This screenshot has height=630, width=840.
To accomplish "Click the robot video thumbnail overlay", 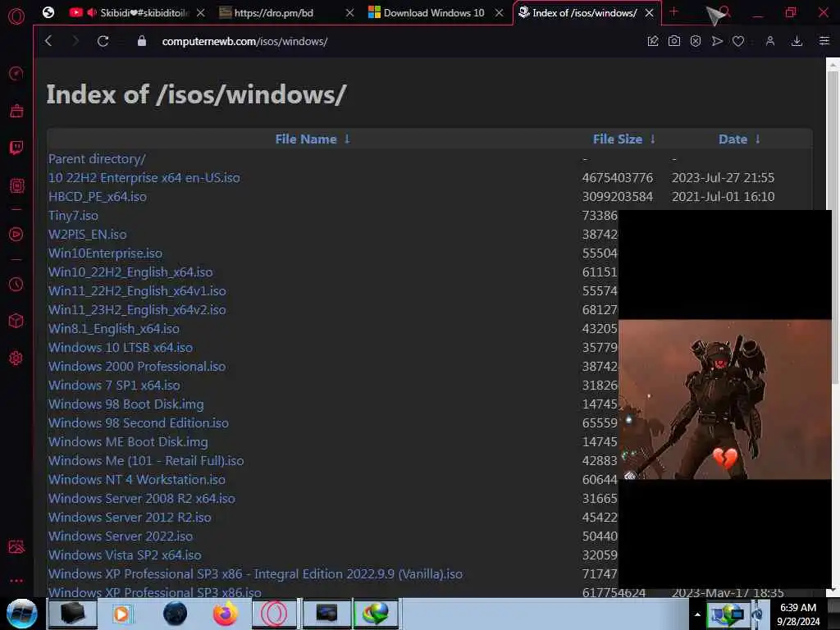I will tap(725, 399).
